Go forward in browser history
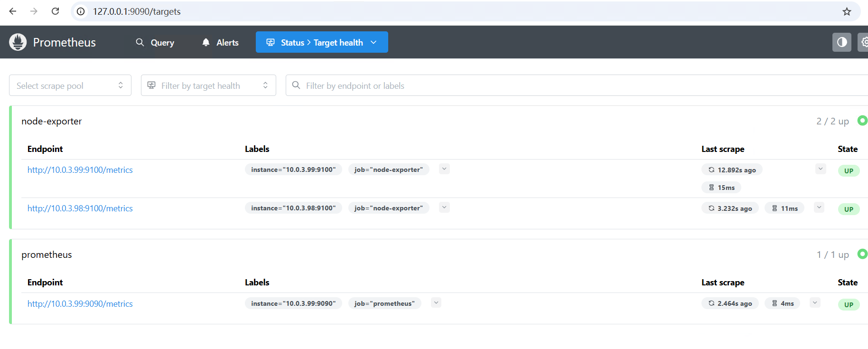The image size is (868, 349). (x=34, y=11)
